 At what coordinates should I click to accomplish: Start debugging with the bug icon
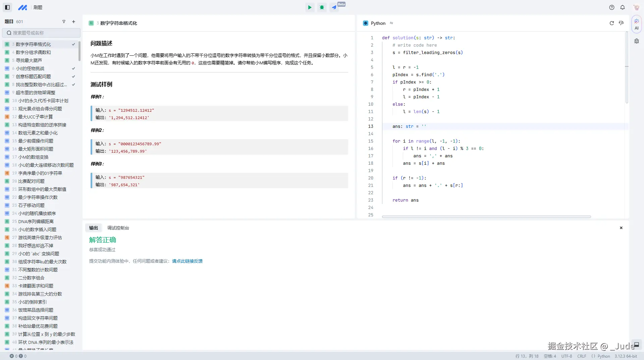322,7
